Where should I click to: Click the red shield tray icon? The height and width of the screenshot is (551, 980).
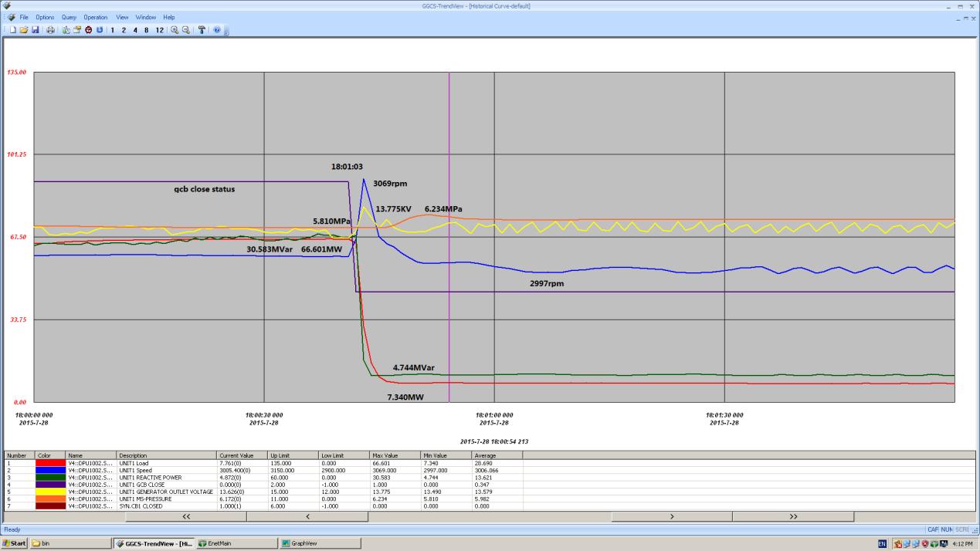pyautogui.click(x=926, y=543)
